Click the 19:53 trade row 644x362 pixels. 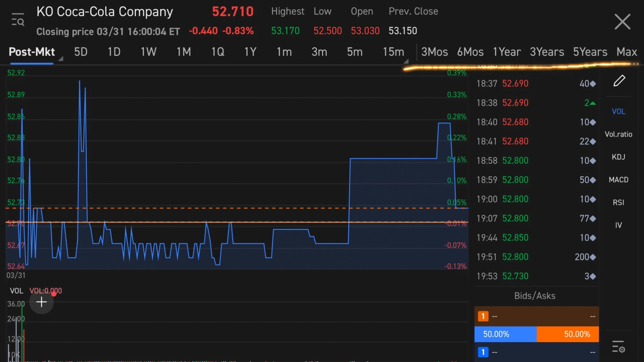click(536, 276)
